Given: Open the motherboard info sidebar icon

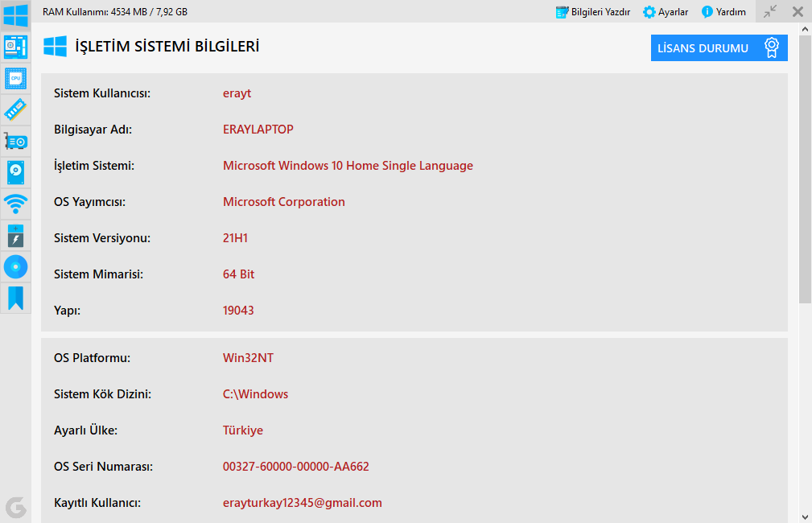Looking at the screenshot, I should click(x=15, y=47).
